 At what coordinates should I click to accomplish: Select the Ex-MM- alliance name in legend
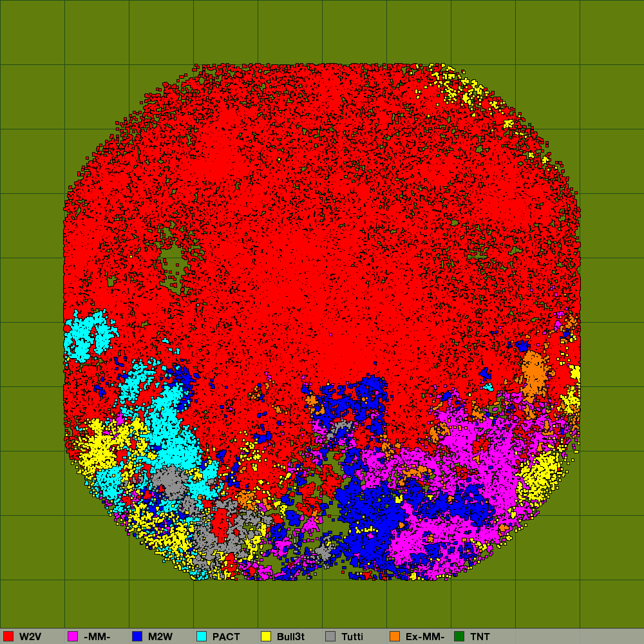(425, 636)
